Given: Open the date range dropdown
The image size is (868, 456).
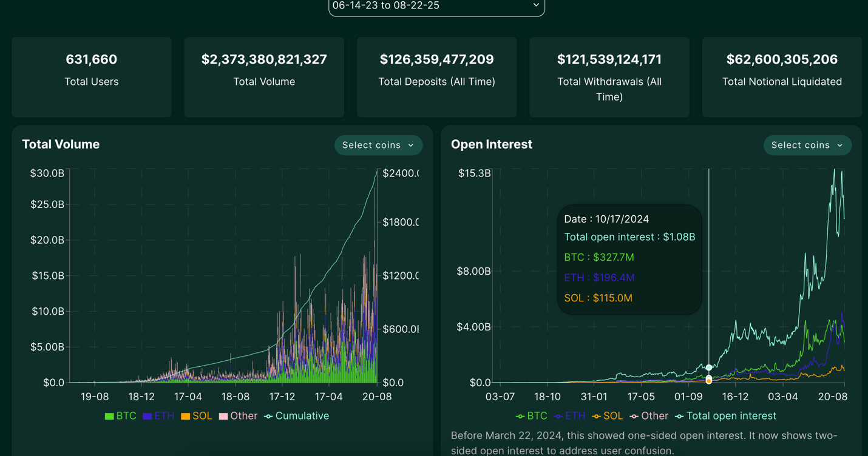Looking at the screenshot, I should (436, 6).
